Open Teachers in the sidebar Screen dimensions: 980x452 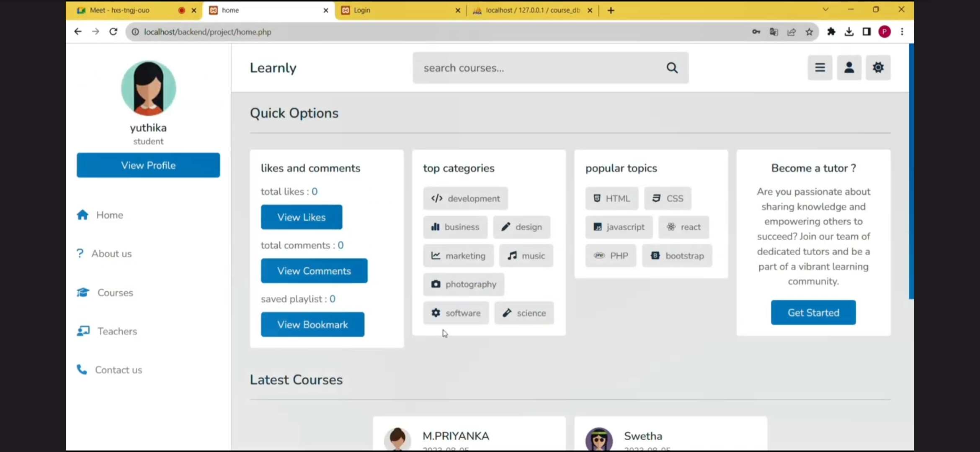[117, 331]
